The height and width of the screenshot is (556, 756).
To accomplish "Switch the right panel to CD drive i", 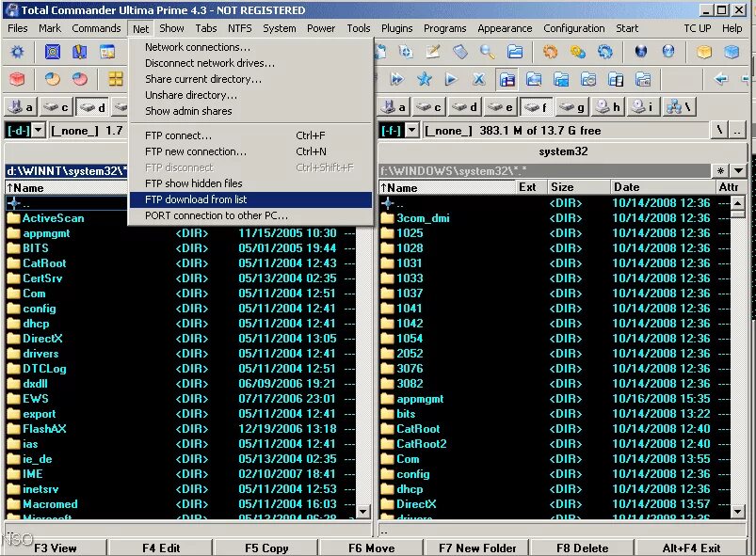I will pos(643,107).
